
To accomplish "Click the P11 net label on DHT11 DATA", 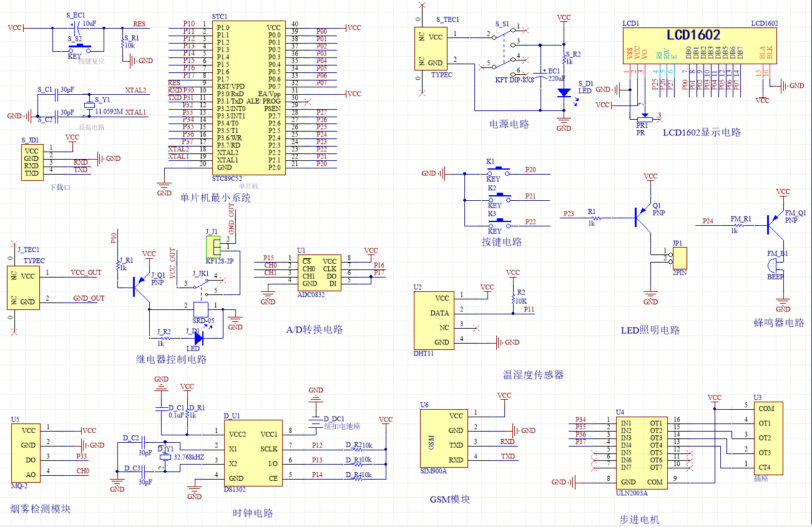I will coord(529,309).
